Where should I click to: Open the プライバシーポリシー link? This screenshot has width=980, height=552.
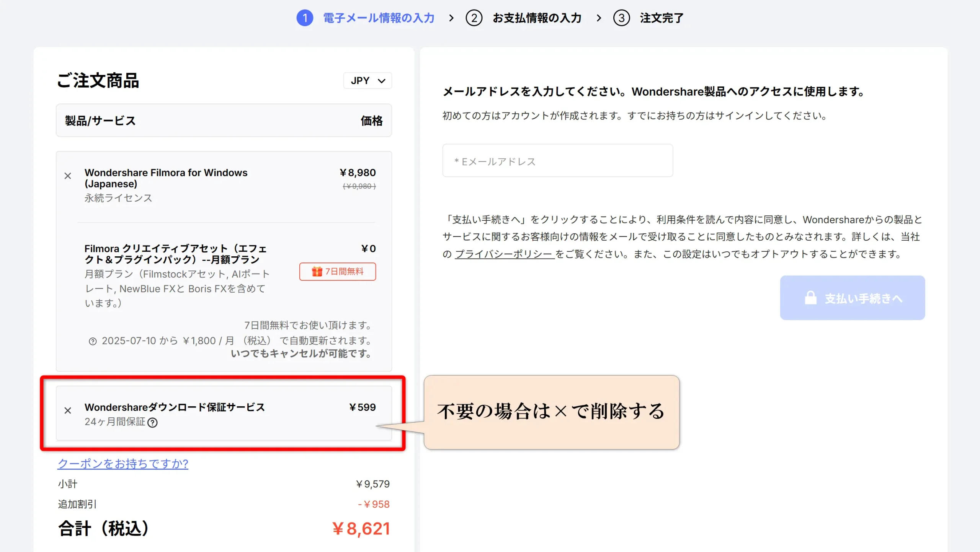tap(505, 254)
